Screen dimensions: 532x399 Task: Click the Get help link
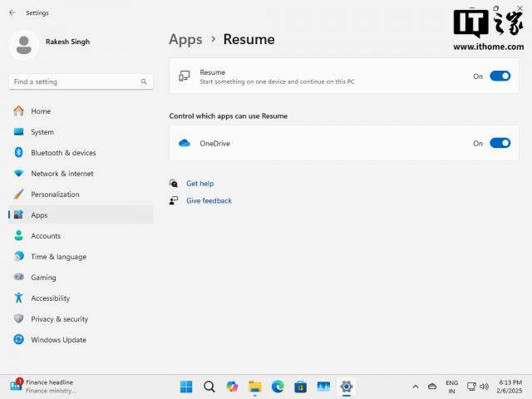point(199,184)
